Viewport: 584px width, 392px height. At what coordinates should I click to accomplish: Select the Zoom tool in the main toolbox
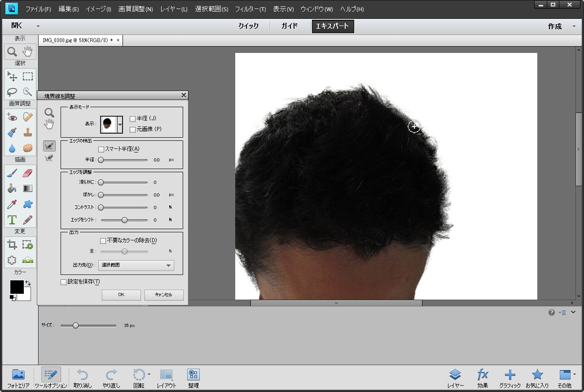pos(12,52)
